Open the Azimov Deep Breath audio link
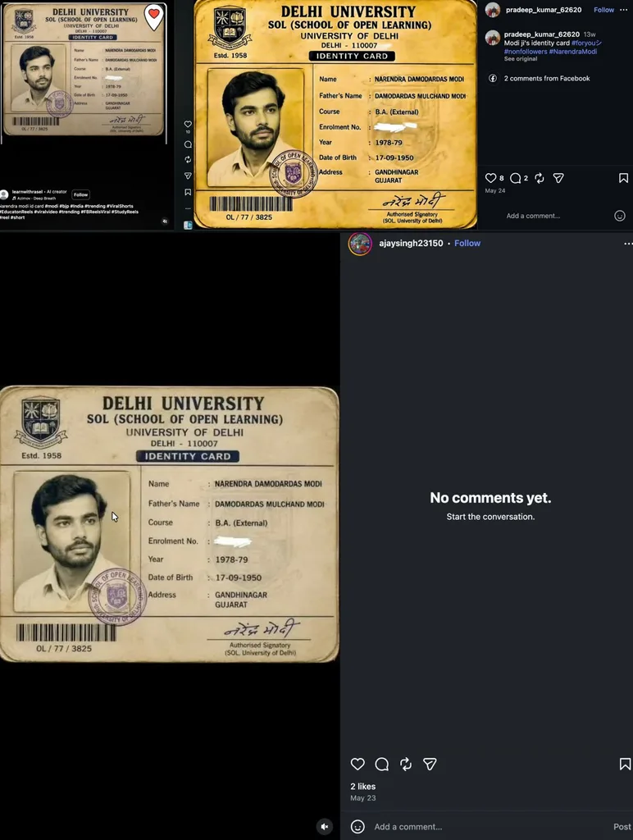The image size is (633, 840). [x=36, y=199]
